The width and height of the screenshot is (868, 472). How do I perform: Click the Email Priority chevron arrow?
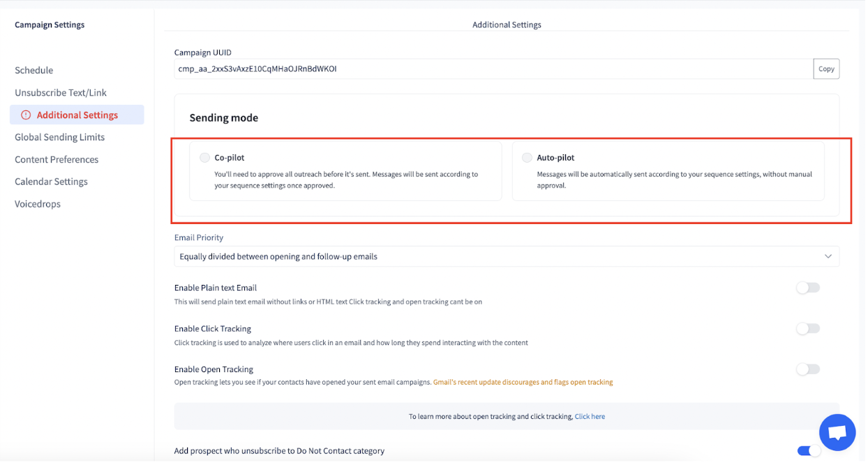(x=828, y=256)
